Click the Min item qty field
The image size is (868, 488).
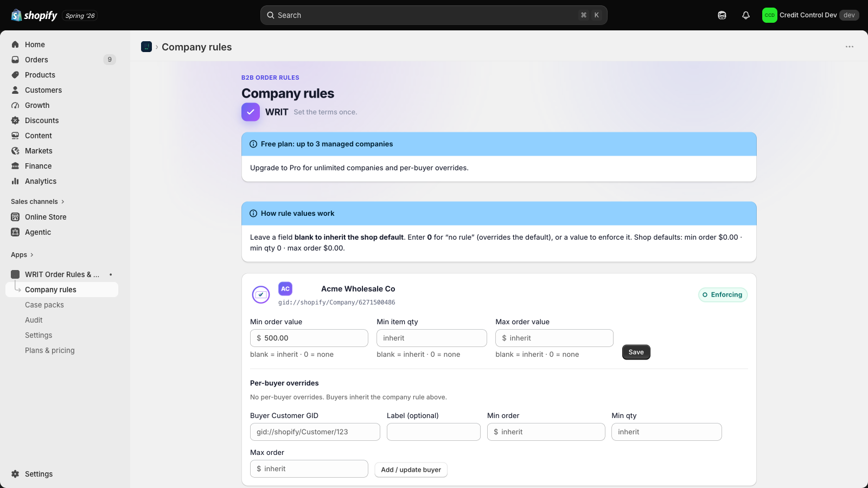(x=432, y=338)
